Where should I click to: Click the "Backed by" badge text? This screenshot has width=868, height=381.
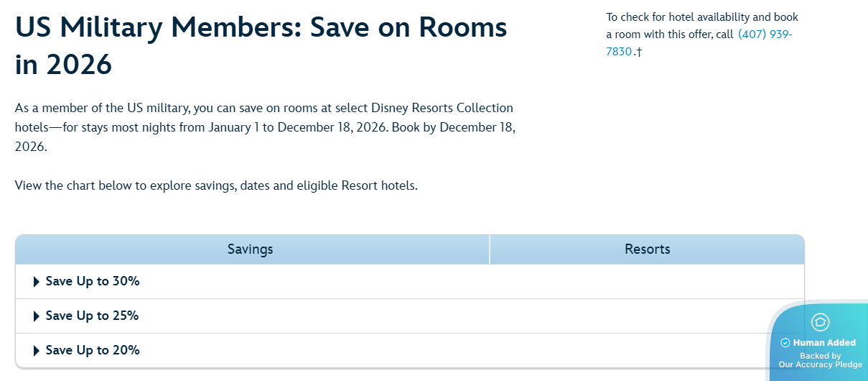click(820, 356)
